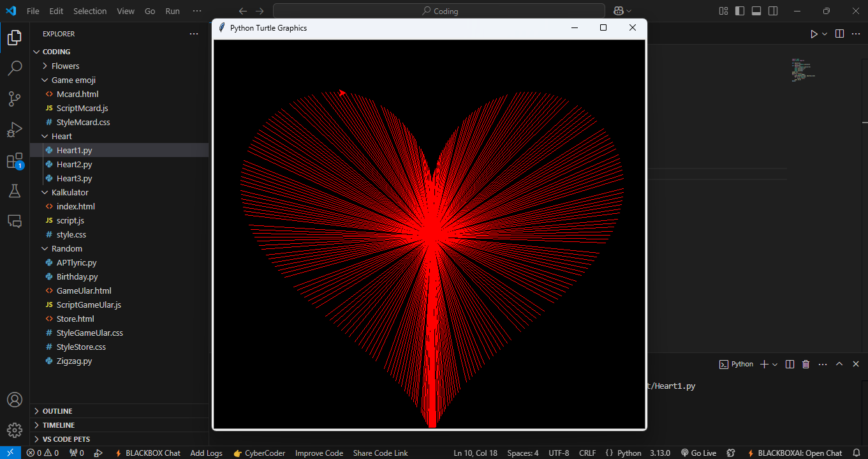
Task: Open the Run and Debug sidebar view
Action: (15, 129)
